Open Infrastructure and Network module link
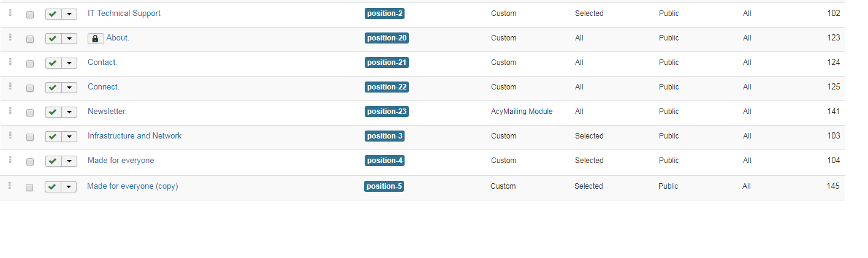This screenshot has width=868, height=258. click(134, 136)
